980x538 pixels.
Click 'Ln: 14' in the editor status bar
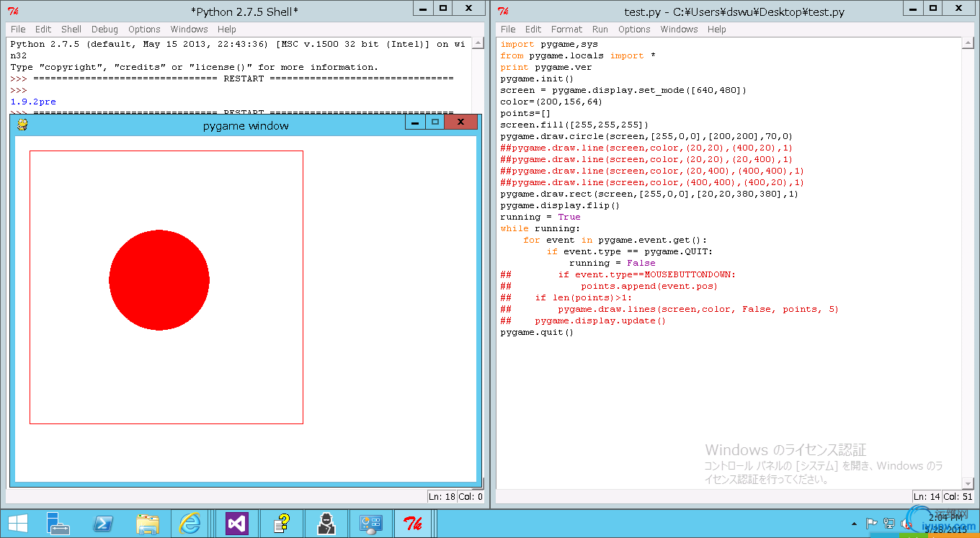tap(925, 496)
